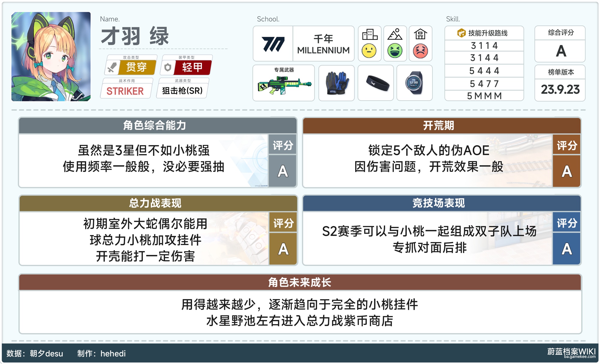Click the yellow neutral face urban terrain icon

(369, 50)
